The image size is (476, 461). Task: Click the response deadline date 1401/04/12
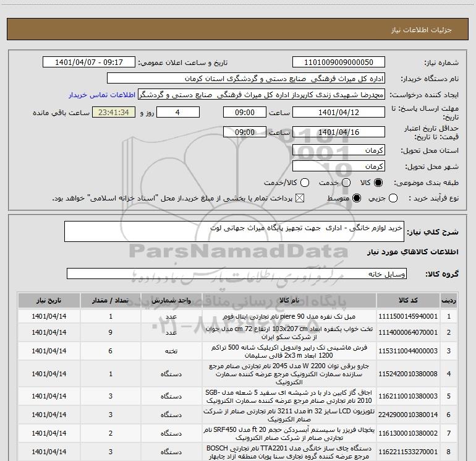pos(339,113)
